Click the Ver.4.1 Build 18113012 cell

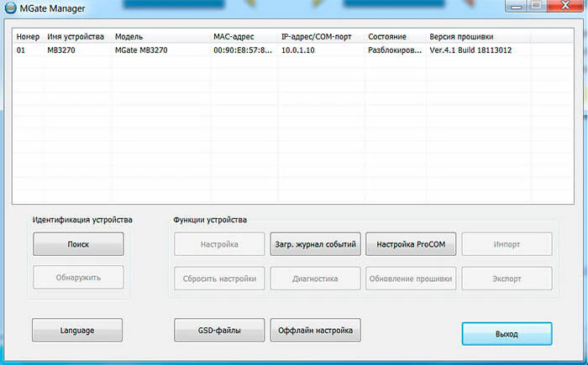[470, 50]
